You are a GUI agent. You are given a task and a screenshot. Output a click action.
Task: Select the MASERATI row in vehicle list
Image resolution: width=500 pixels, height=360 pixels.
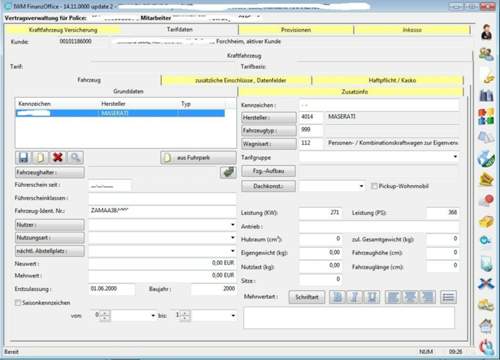[120, 113]
